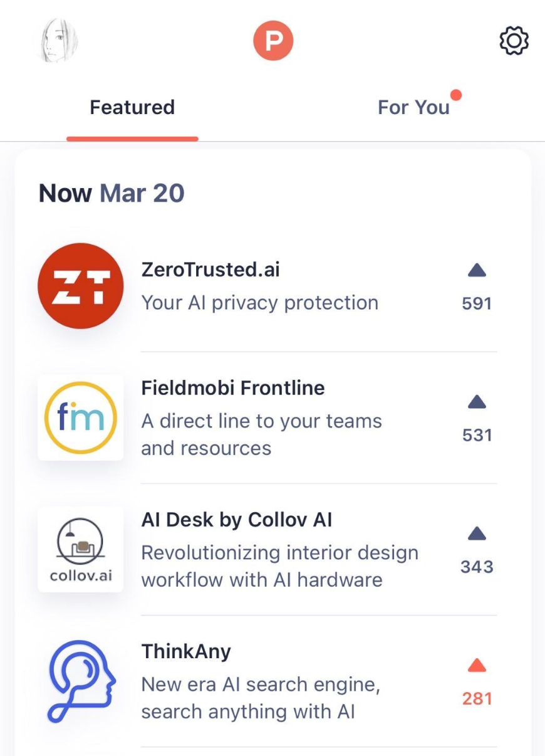Open AI Desk by Collov AI title
This screenshot has width=545, height=756.
(237, 520)
